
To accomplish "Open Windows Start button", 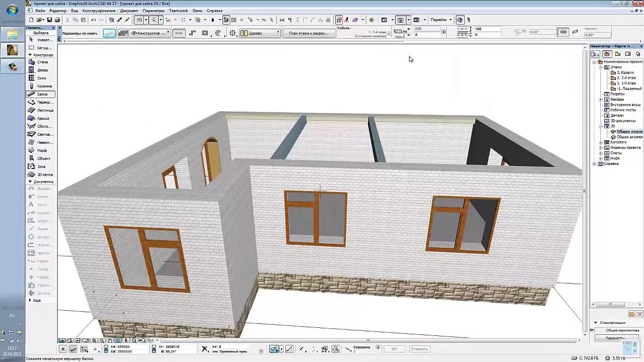I will click(x=12, y=11).
